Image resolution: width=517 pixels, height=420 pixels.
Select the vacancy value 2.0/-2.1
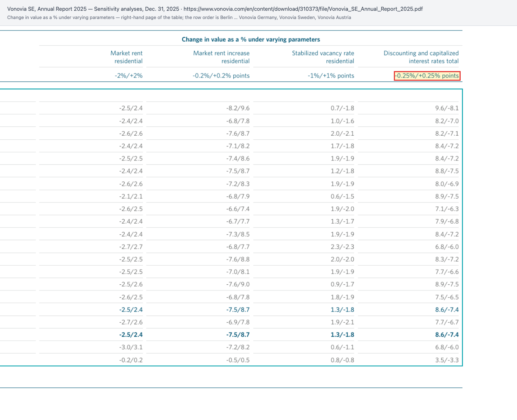click(x=343, y=134)
